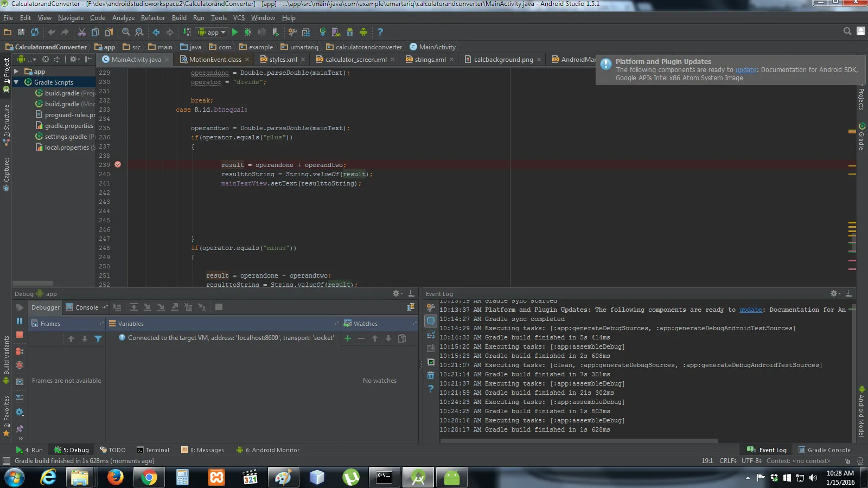Toggle Mute Breakpoints in debug panel
Viewport: 868px width, 488px height.
(x=20, y=365)
